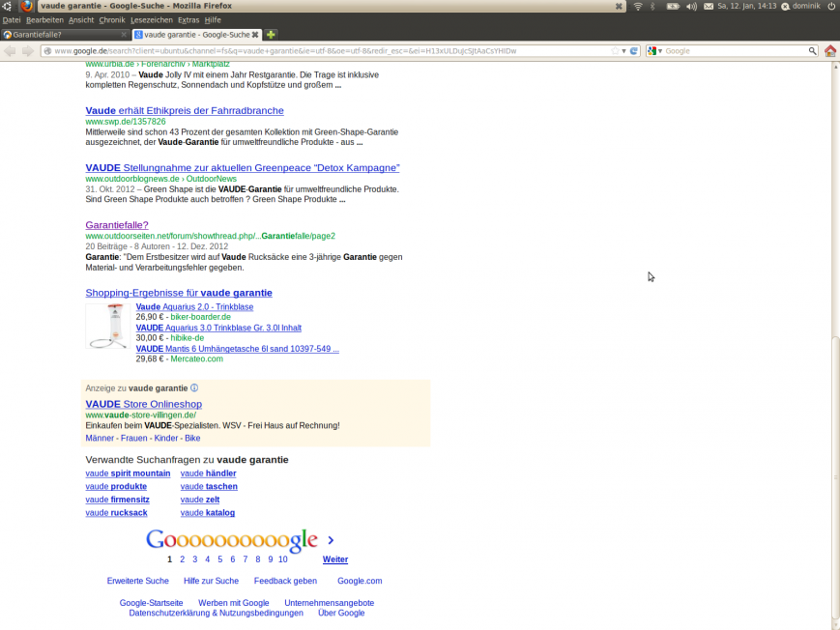The height and width of the screenshot is (630, 840).
Task: Open the Bearbeiten menu
Action: pyautogui.click(x=44, y=20)
